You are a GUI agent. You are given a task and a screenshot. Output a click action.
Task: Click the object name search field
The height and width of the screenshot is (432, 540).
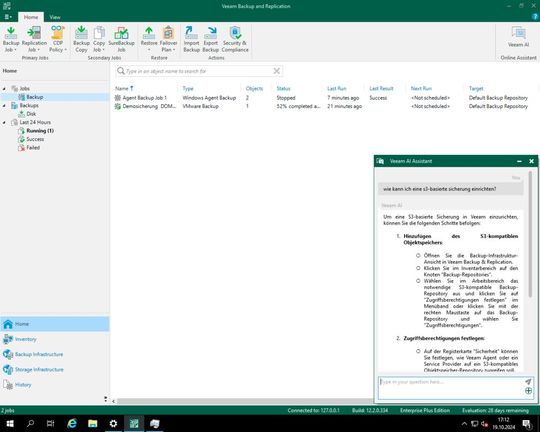(199, 71)
